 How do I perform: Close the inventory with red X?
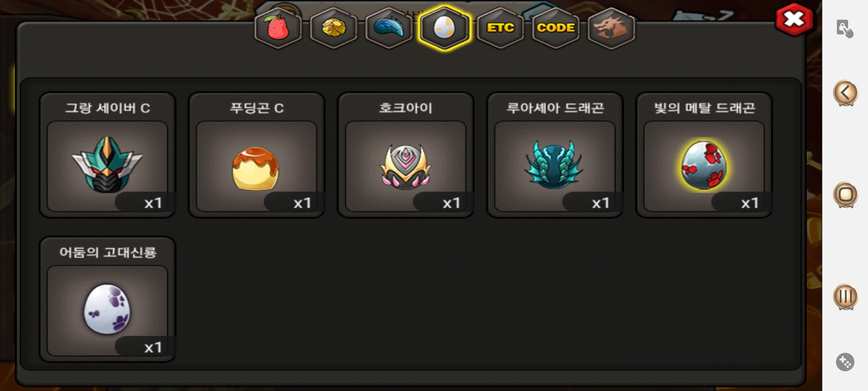pos(794,20)
